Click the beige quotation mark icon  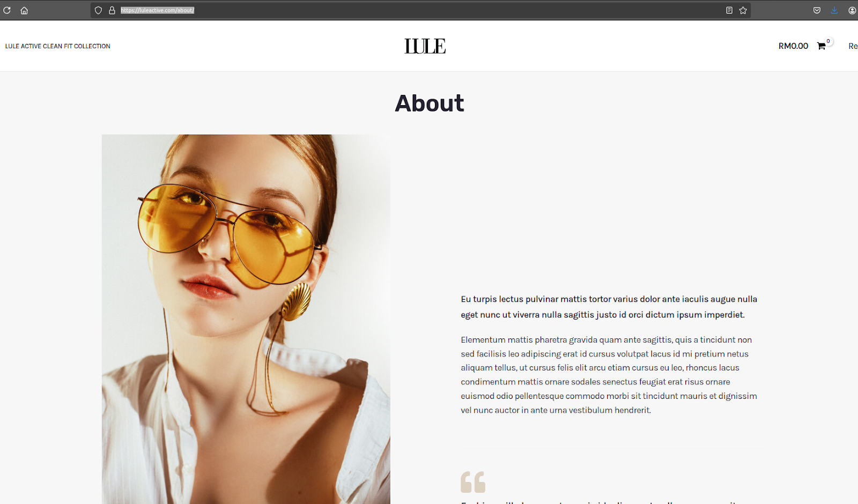[473, 482]
